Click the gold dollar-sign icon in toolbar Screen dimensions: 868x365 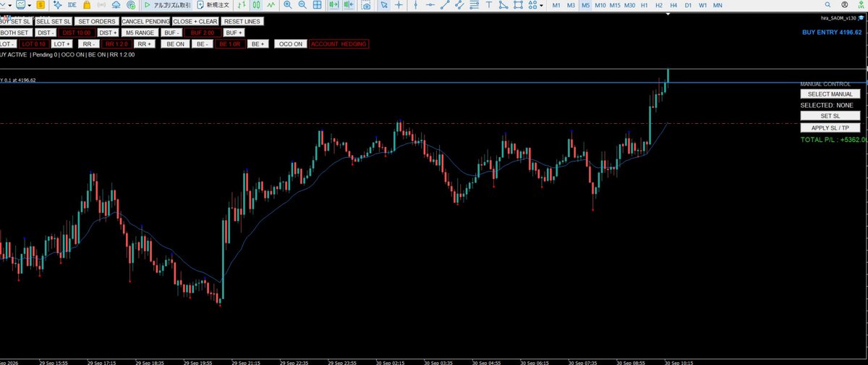pos(41,4)
